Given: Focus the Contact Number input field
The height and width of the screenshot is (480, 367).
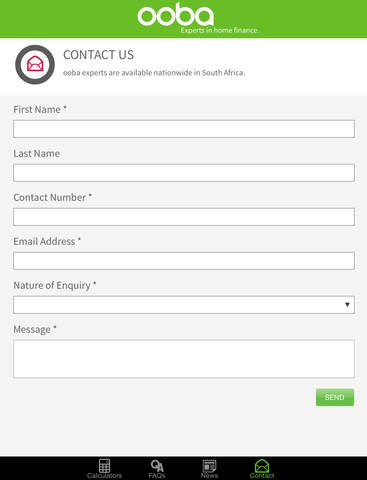Looking at the screenshot, I should (184, 217).
